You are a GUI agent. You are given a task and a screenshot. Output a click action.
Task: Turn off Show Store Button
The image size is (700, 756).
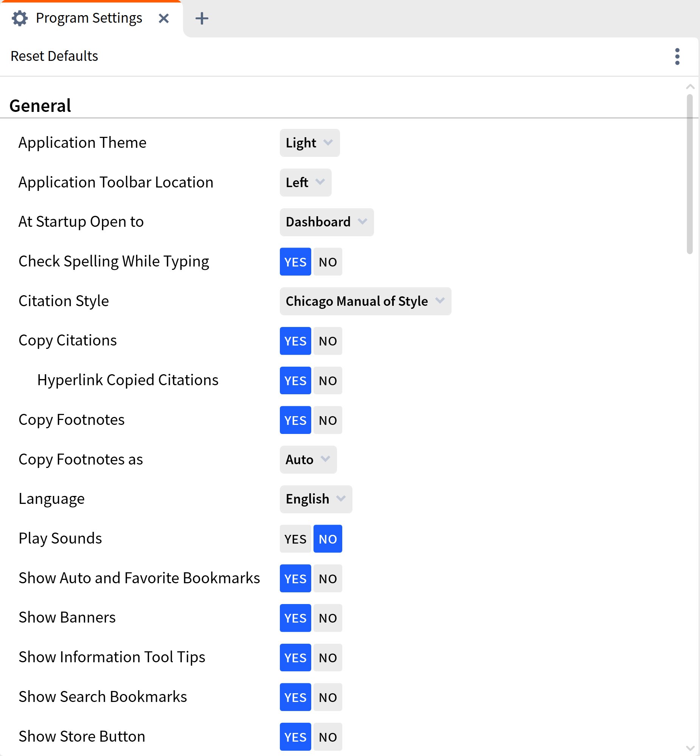coord(327,737)
